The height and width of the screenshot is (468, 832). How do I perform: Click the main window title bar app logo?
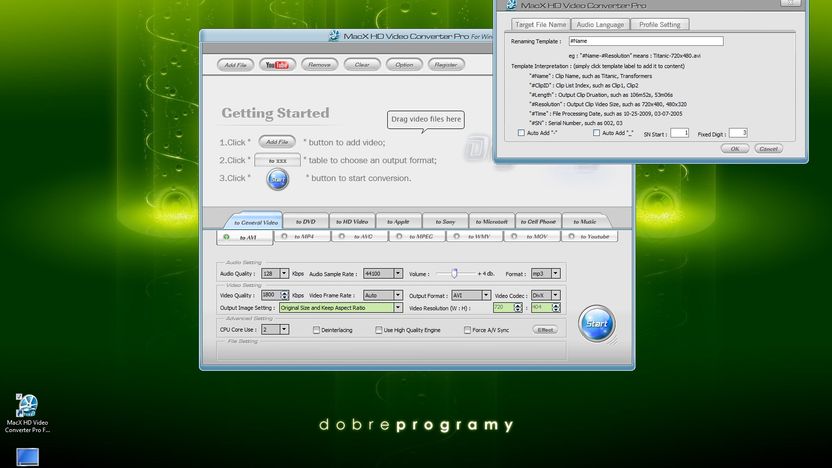click(334, 36)
